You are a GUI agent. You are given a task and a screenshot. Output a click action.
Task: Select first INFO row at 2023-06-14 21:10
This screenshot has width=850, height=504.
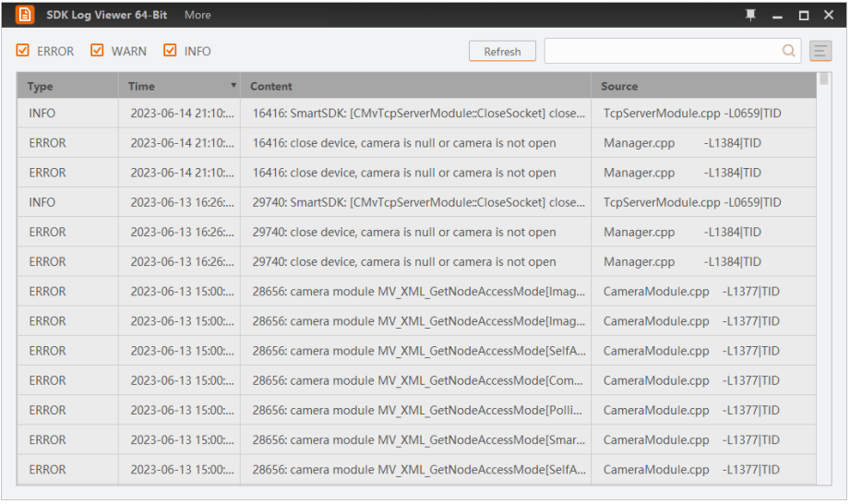pyautogui.click(x=416, y=114)
